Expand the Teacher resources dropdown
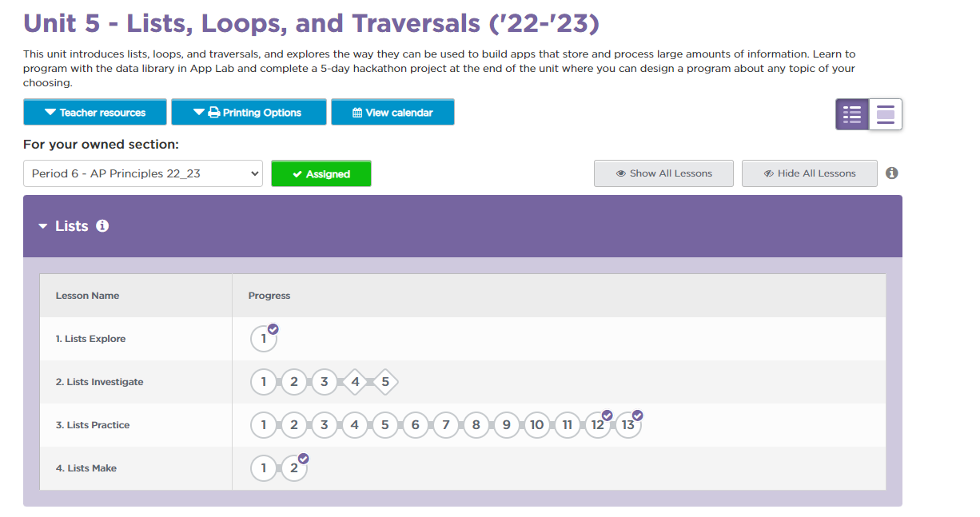 [95, 113]
